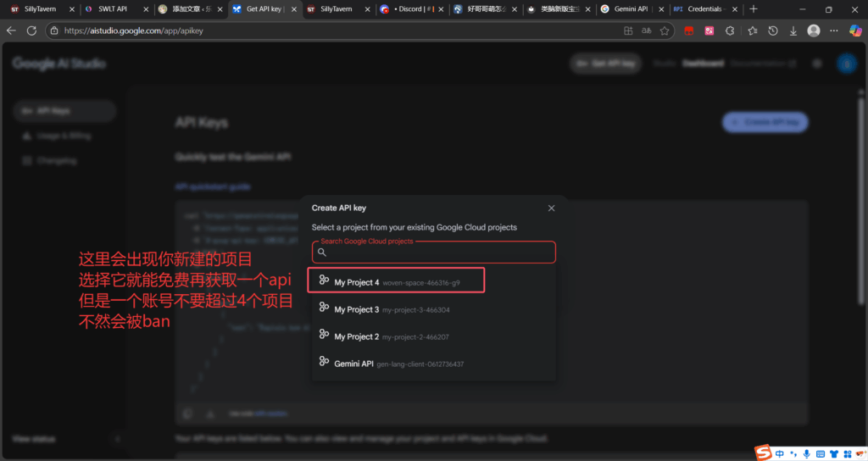Click the Sogou input method S icon

point(763,453)
